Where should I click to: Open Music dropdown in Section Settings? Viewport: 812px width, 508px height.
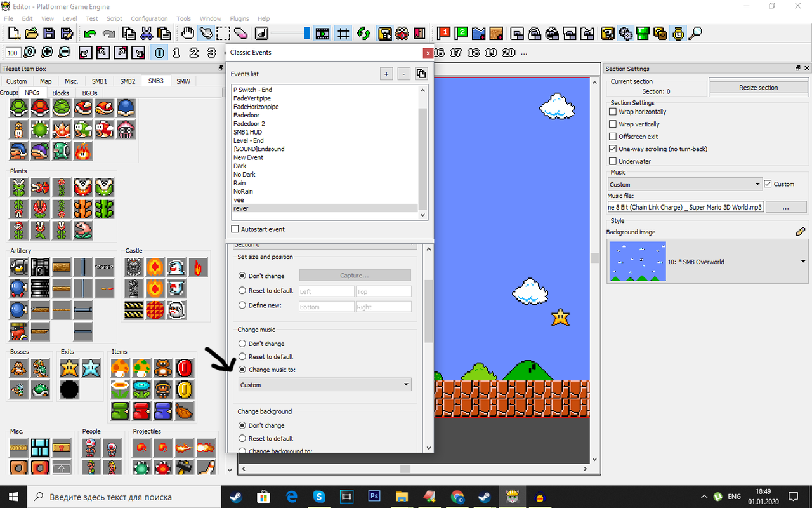(x=684, y=184)
